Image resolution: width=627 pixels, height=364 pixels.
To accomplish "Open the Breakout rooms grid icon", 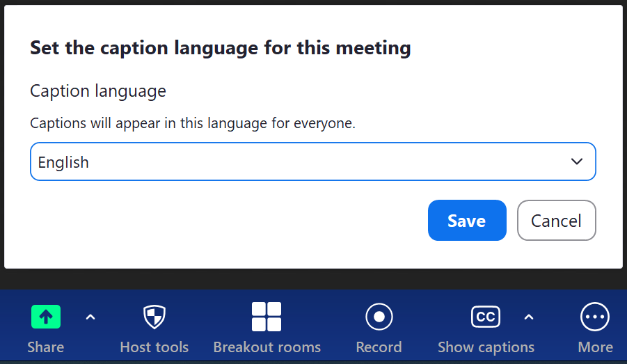I will (267, 317).
